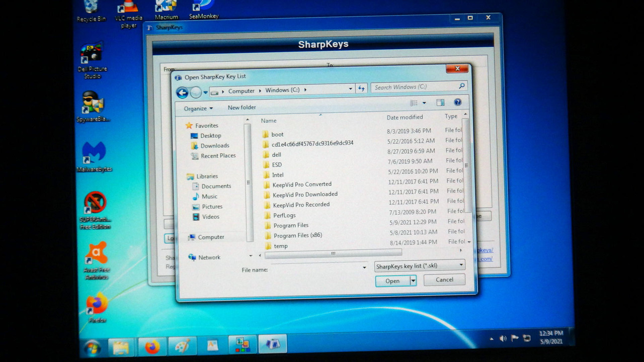Image resolution: width=644 pixels, height=362 pixels.
Task: Select the KeepVid Pro Converted folder
Action: (x=298, y=185)
